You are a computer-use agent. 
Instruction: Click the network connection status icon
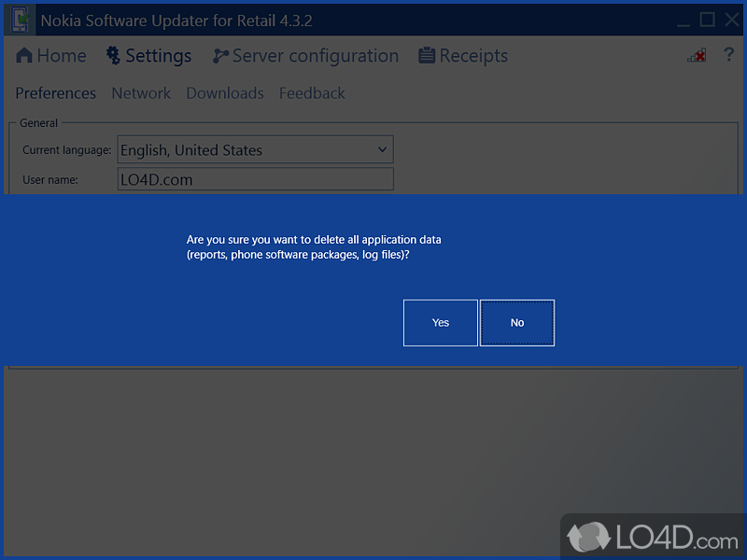(697, 55)
